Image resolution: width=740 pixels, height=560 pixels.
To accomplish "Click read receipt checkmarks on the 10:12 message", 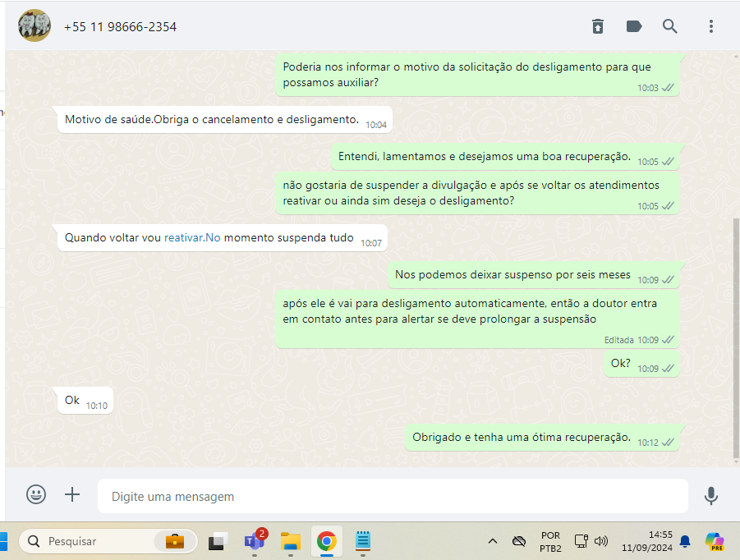I will (668, 443).
